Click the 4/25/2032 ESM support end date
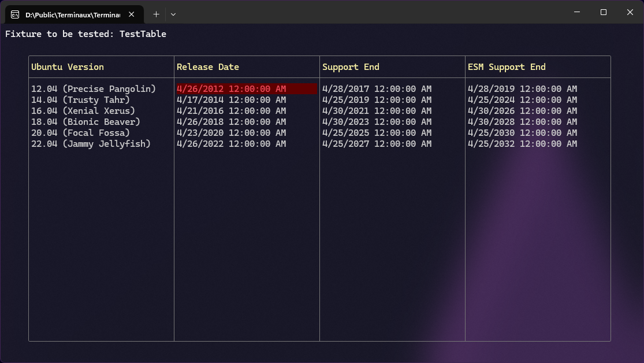Screen dimensions: 644x363 pos(522,144)
